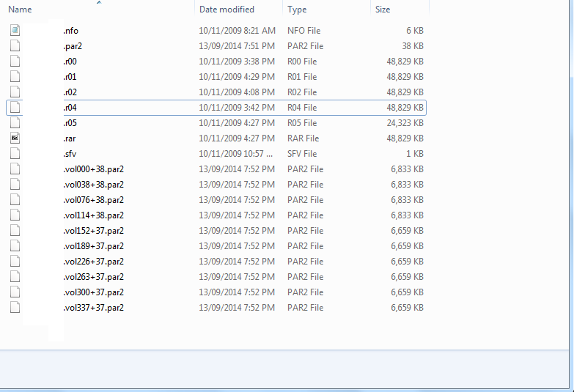Select the .r01 file icon

click(x=15, y=76)
